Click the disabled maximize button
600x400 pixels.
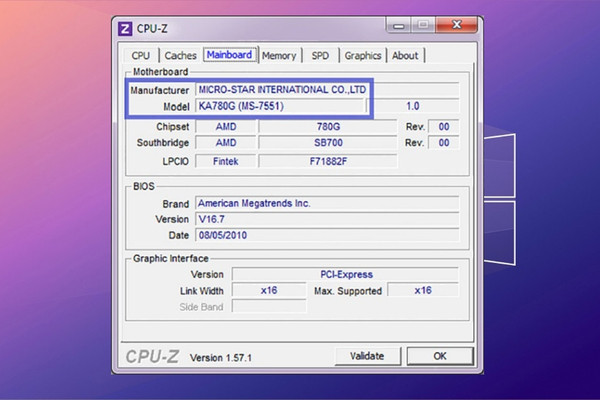pyautogui.click(x=423, y=25)
